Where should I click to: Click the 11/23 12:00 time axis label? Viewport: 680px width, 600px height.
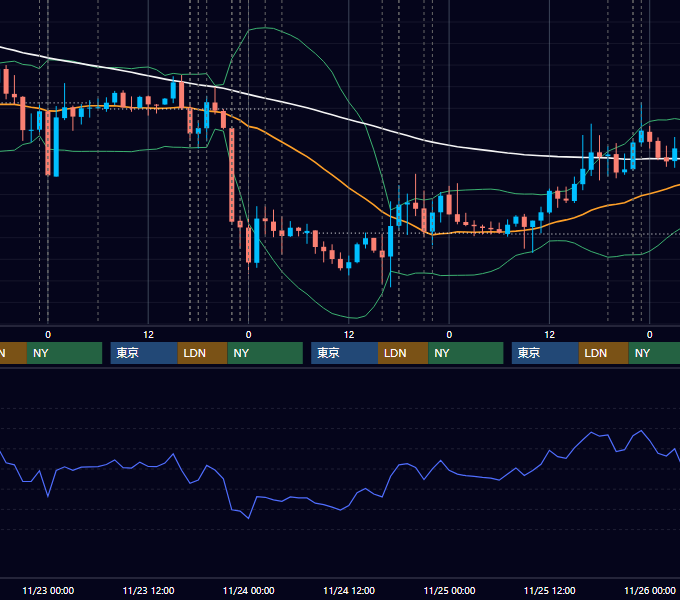[148, 590]
